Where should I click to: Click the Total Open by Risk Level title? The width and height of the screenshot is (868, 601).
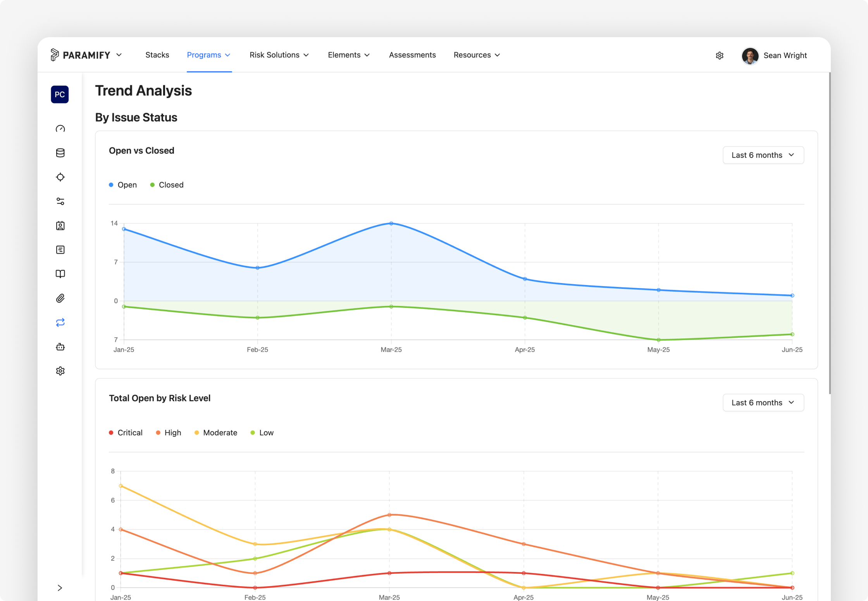point(160,398)
